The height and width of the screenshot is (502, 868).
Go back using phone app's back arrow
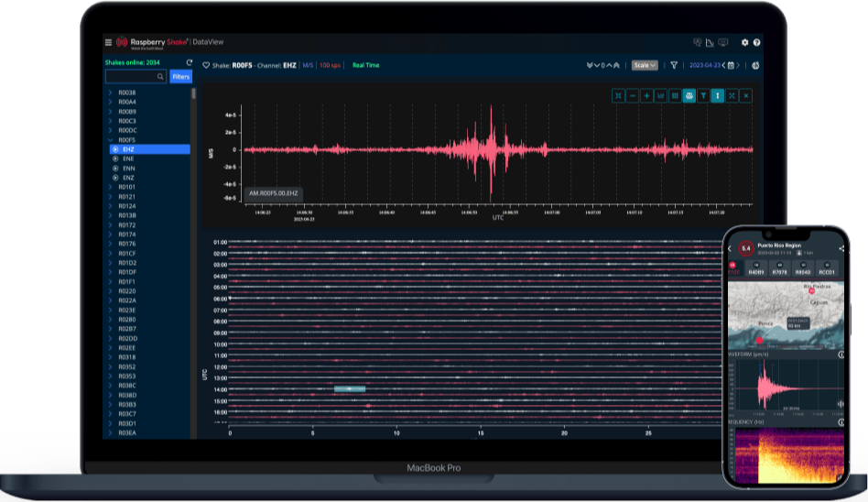(730, 249)
